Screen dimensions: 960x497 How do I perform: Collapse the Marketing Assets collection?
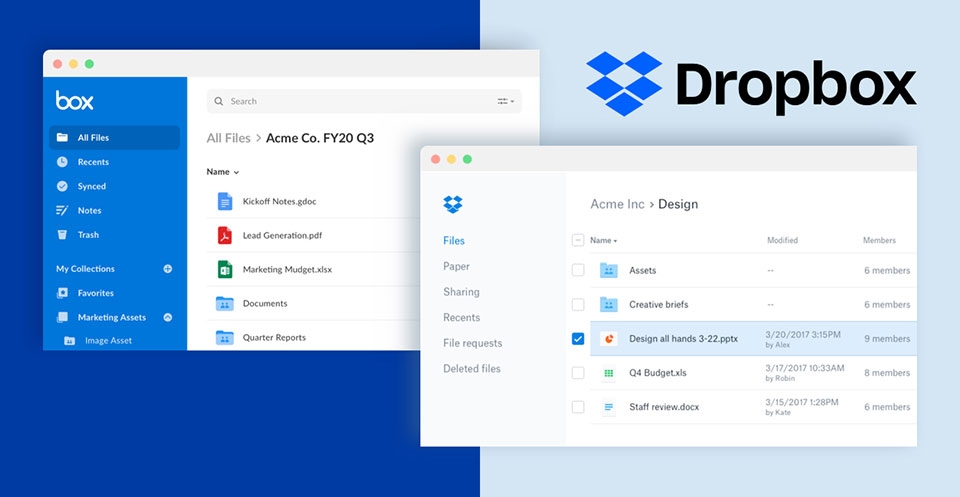point(168,317)
